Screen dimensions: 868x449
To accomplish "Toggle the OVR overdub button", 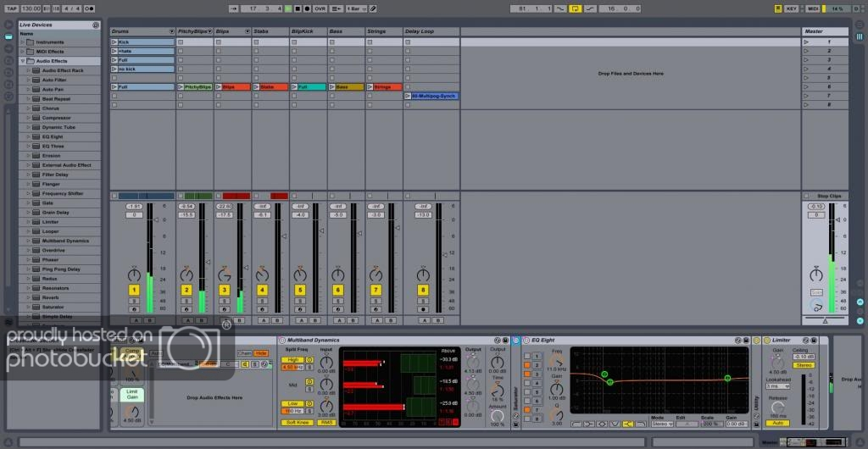I will coord(319,8).
